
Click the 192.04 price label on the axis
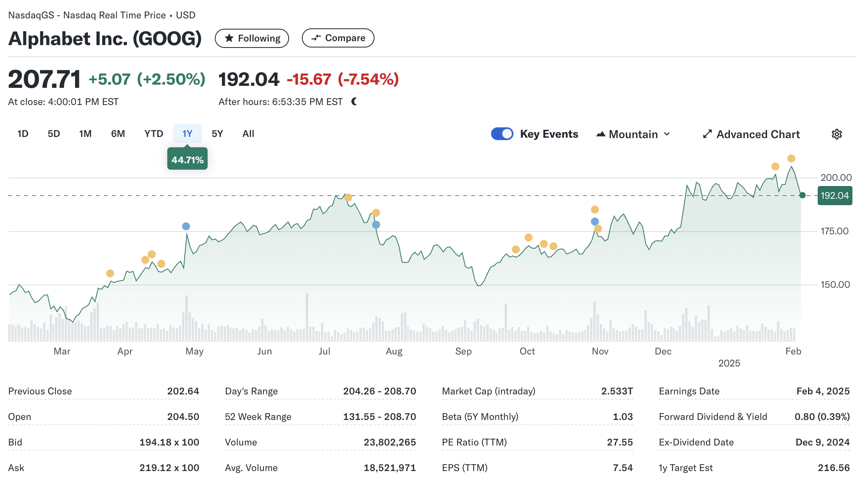point(834,196)
